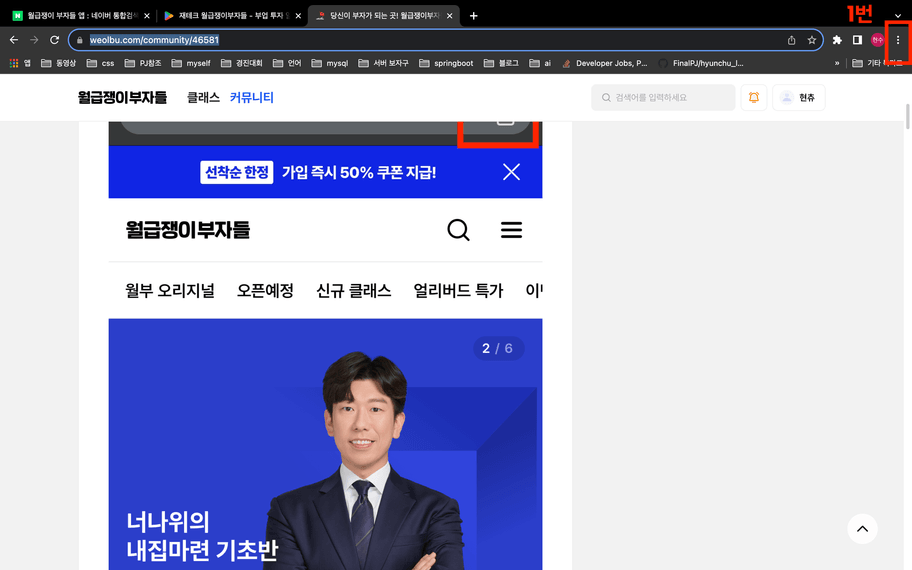Viewport: 912px width, 570px height.
Task: Open the Chrome profile avatar
Action: pos(877,40)
